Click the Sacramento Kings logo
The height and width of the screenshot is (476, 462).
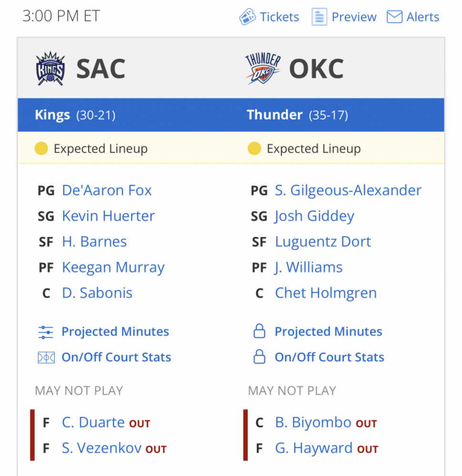point(50,69)
